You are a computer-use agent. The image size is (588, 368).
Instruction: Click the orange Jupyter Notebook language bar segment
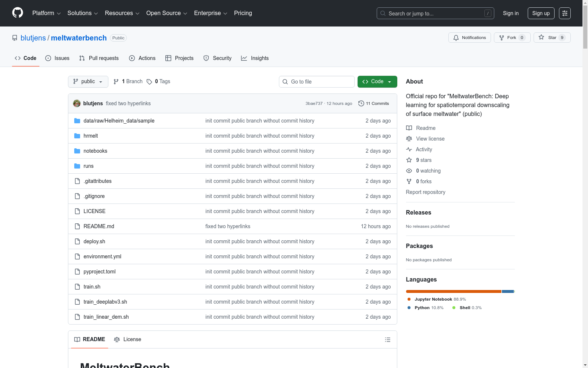click(453, 291)
